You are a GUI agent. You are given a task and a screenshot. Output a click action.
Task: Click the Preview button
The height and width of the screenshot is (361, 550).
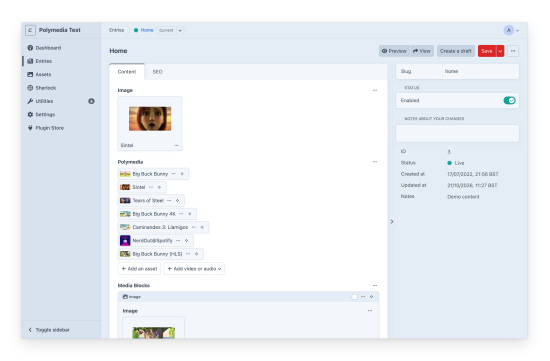[394, 51]
